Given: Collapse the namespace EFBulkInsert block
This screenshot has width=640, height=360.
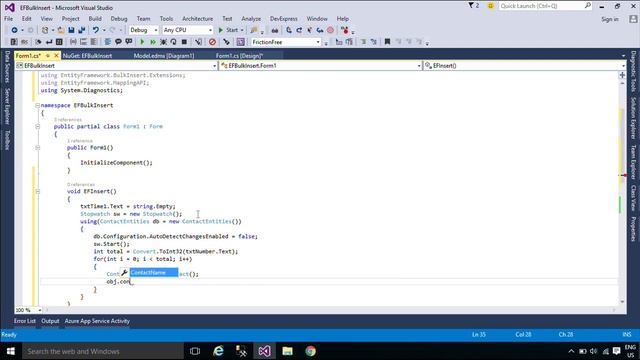Looking at the screenshot, I should coord(38,105).
